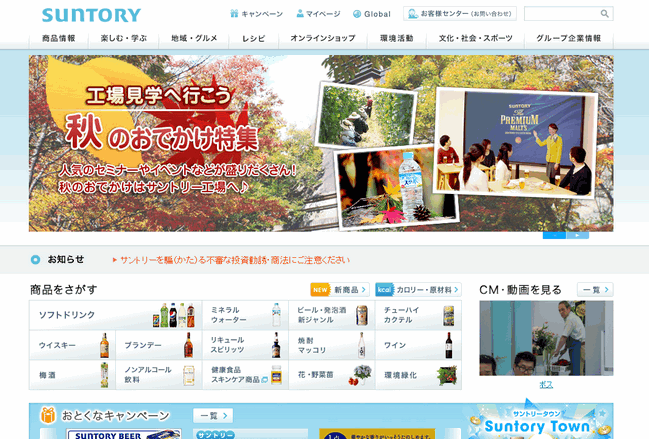Viewport: 649px width, 439px height.
Task: Click the search input field
Action: (x=562, y=14)
